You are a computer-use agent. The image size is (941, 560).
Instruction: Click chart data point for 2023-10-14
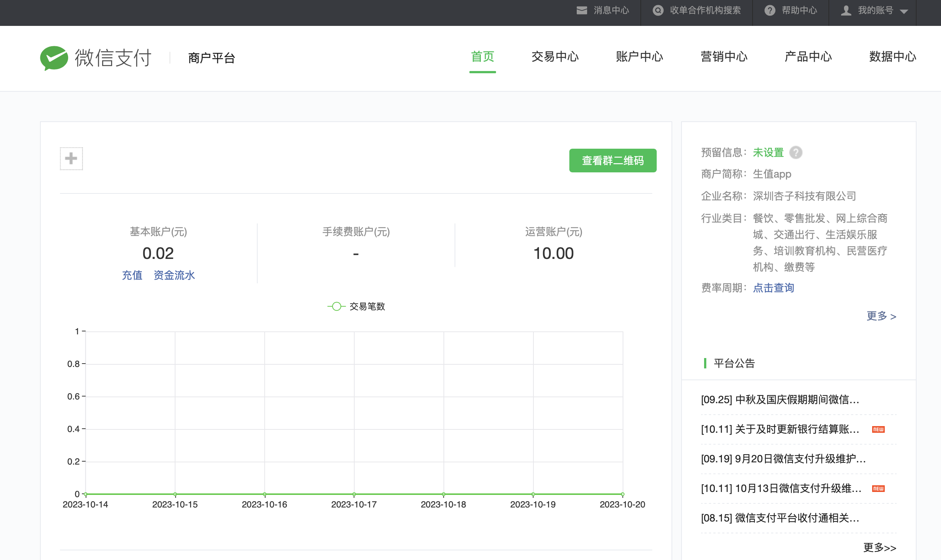pos(86,494)
